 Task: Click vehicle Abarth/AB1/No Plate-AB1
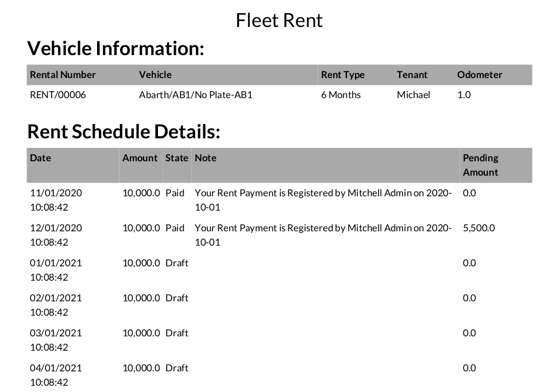(196, 95)
